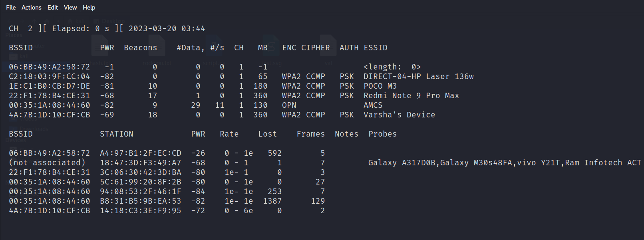The width and height of the screenshot is (644, 240).
Task: Click the up-arrow navigation button in the toolbar
Action: point(35,21)
